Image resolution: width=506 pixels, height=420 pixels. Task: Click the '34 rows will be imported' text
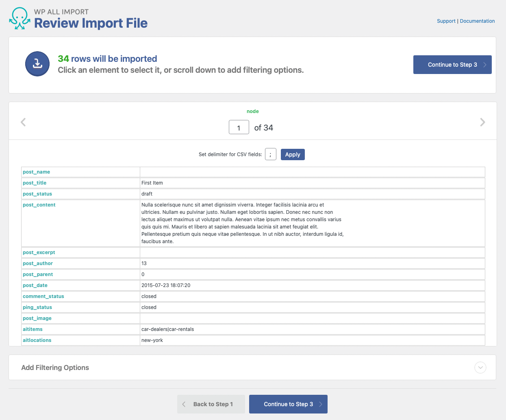click(107, 59)
